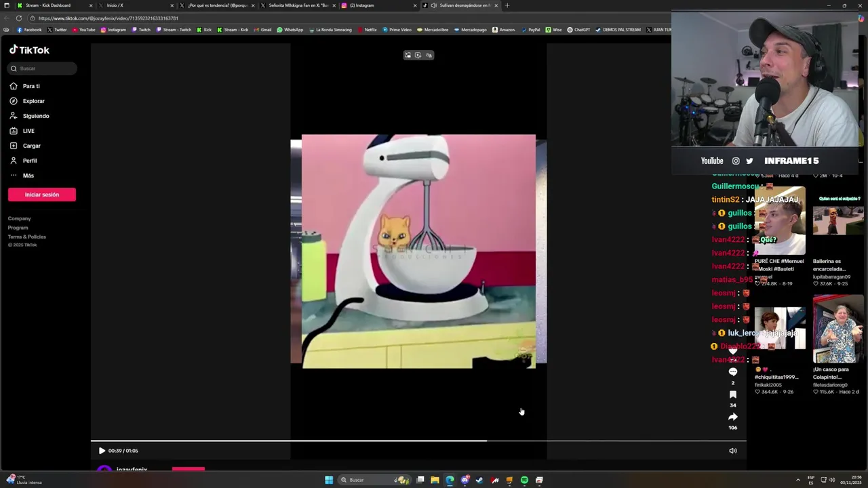Go to the Siguiendo feed
Image resolution: width=868 pixels, height=488 pixels.
tap(29, 116)
